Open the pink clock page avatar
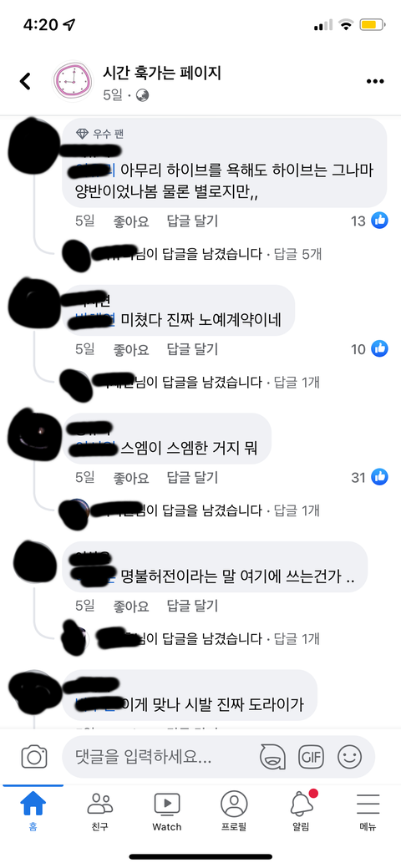401x868 pixels. point(74,81)
